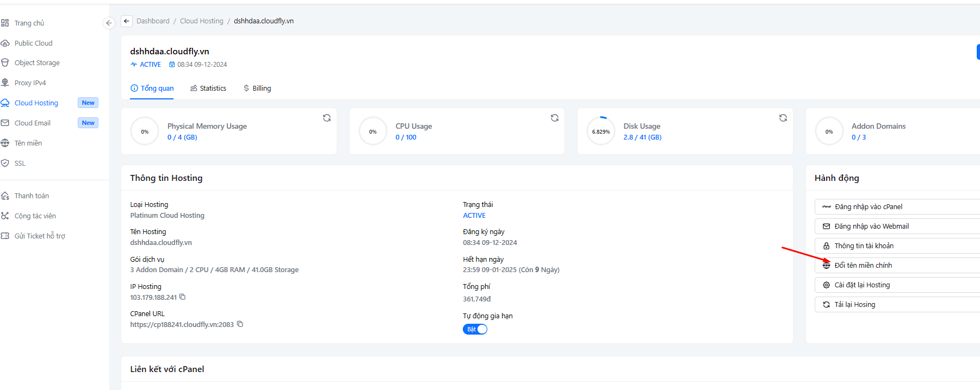Click the Addon Domains value 0 / 3
980x390 pixels.
[x=859, y=137]
